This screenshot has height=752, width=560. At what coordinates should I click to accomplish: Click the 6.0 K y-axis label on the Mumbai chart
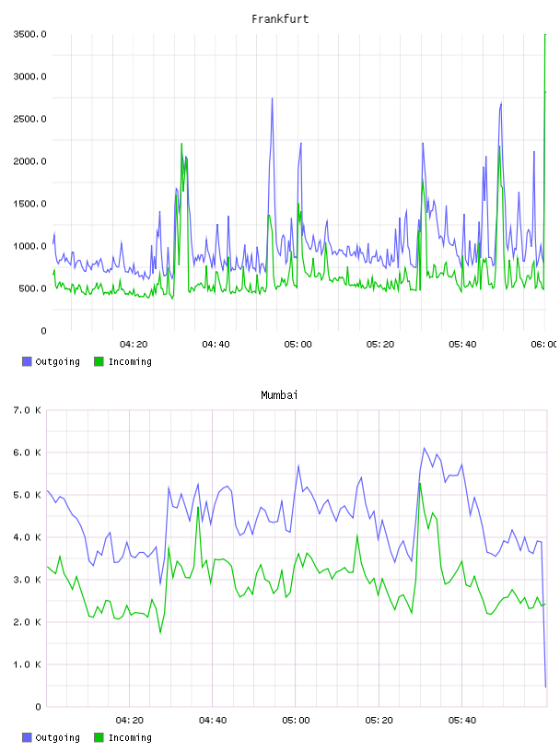(x=28, y=452)
